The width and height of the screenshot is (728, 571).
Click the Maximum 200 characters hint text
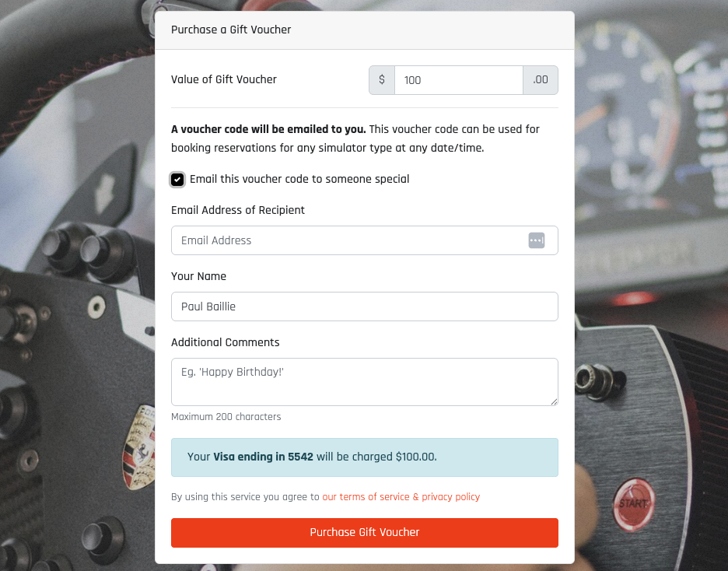point(226,417)
